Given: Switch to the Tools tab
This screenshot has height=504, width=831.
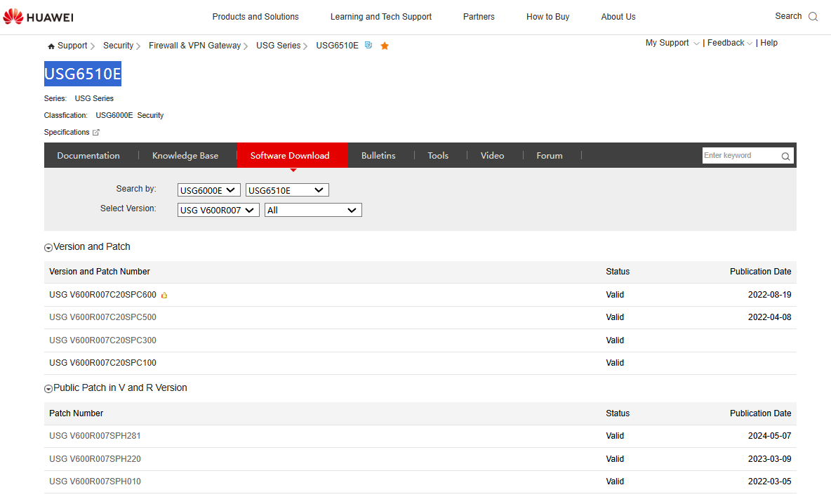Looking at the screenshot, I should pyautogui.click(x=438, y=156).
